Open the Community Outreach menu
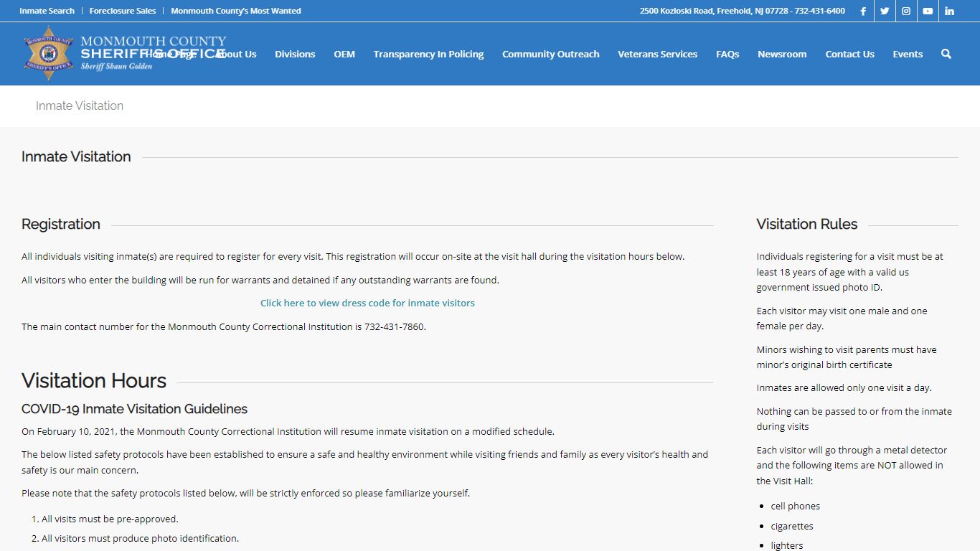980x551 pixels. click(550, 54)
